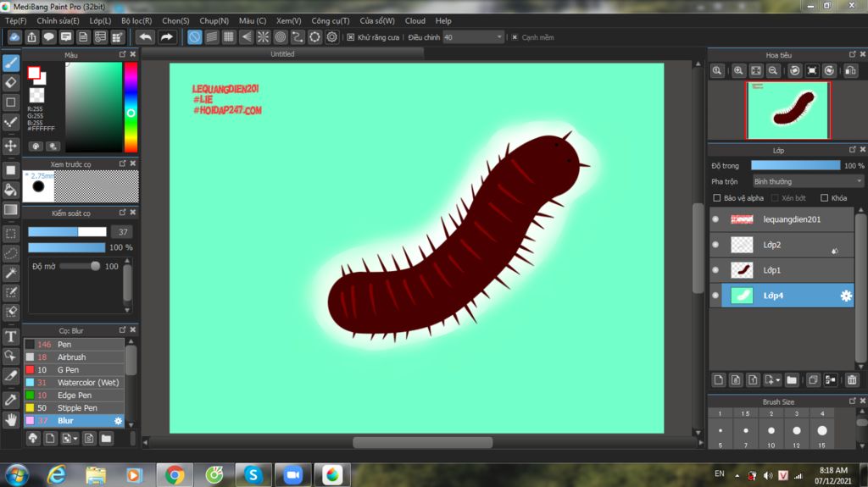Open the Lớp4 layer settings gear
The height and width of the screenshot is (487, 868).
coord(846,296)
